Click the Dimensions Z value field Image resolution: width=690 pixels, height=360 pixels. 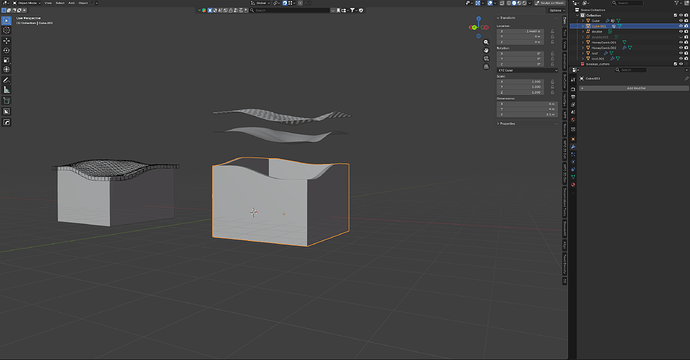coord(527,114)
